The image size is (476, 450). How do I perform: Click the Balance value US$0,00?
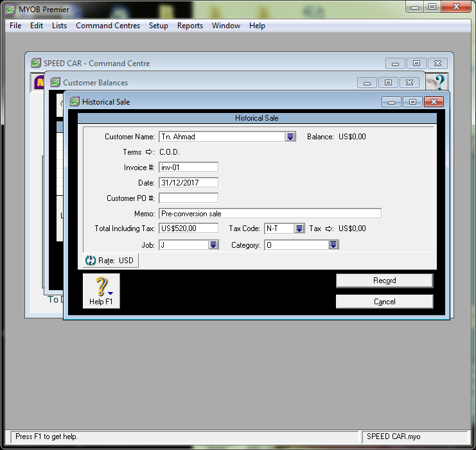(x=352, y=137)
